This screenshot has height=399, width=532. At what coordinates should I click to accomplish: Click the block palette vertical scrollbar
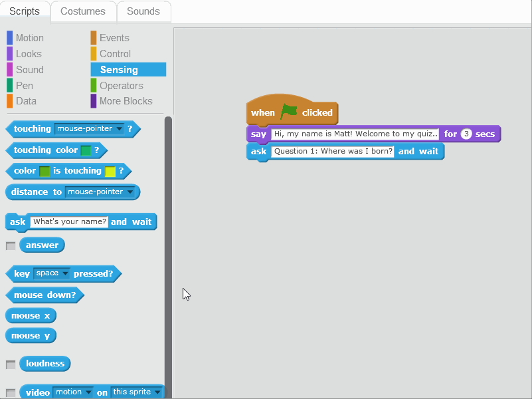[168, 257]
